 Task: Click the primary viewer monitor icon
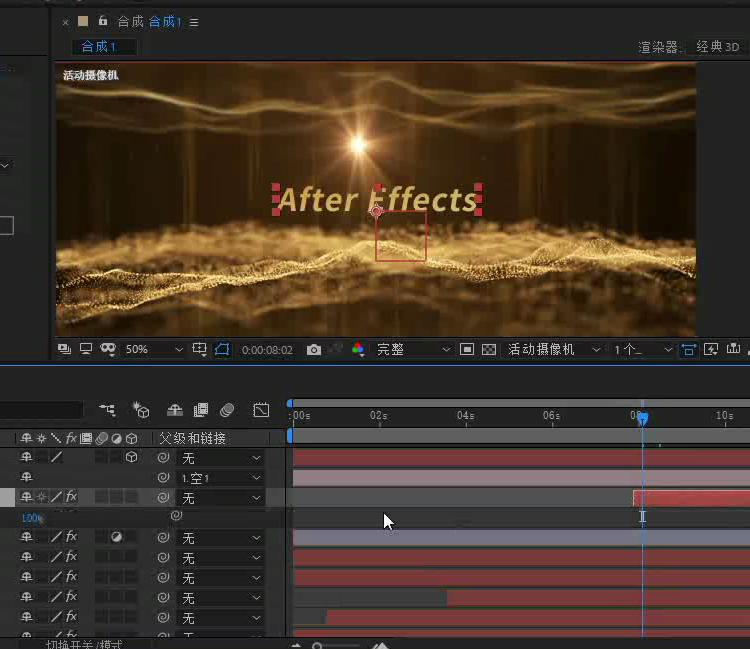pos(86,349)
